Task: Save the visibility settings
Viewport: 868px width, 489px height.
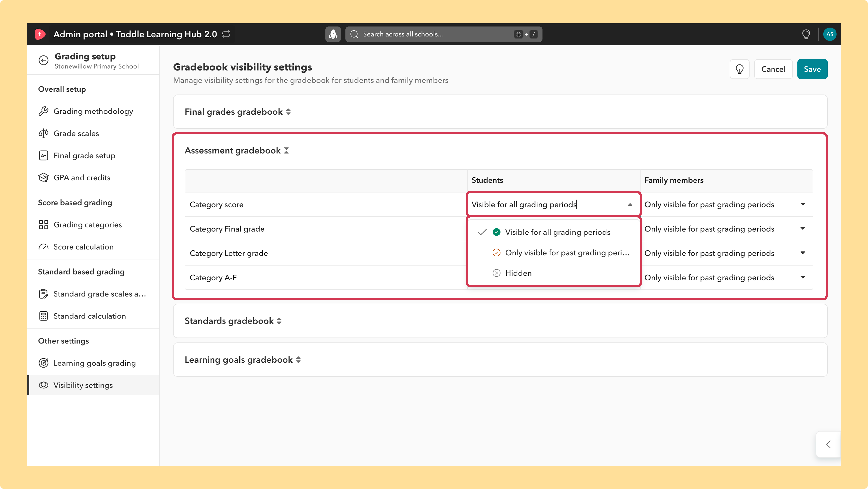Action: pos(812,69)
